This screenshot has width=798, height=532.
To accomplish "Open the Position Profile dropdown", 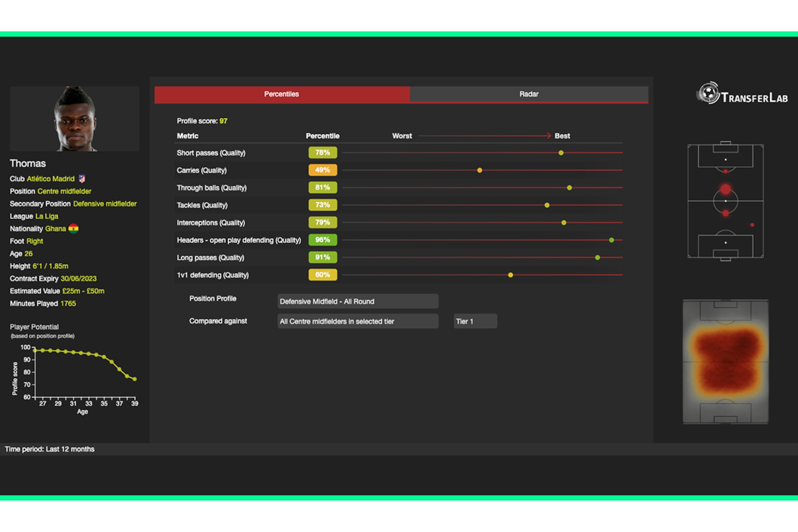I will tap(358, 301).
